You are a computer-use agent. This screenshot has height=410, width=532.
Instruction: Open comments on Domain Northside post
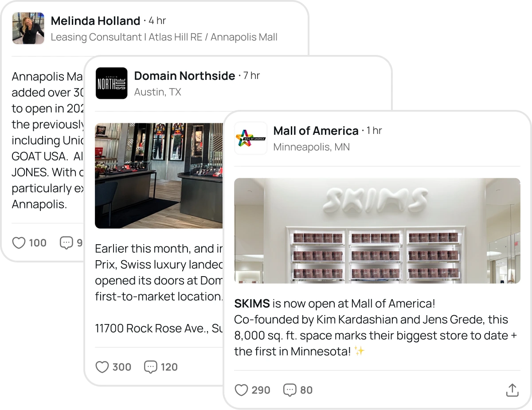pos(151,367)
